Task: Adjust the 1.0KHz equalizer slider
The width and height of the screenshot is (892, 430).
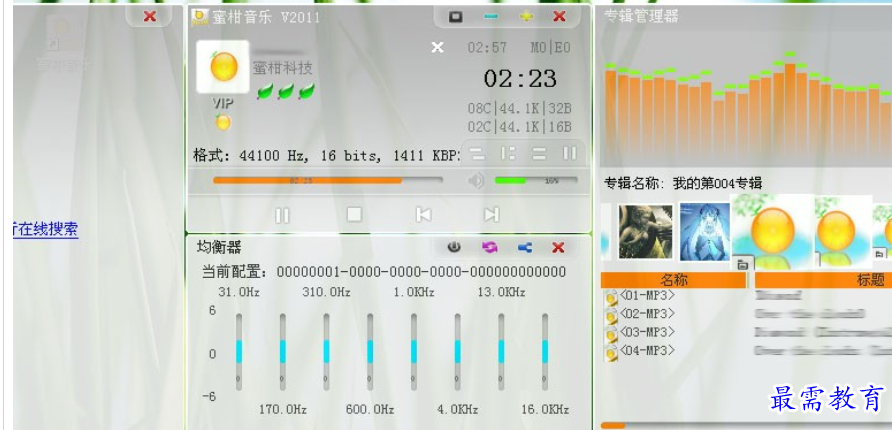Action: (x=414, y=352)
